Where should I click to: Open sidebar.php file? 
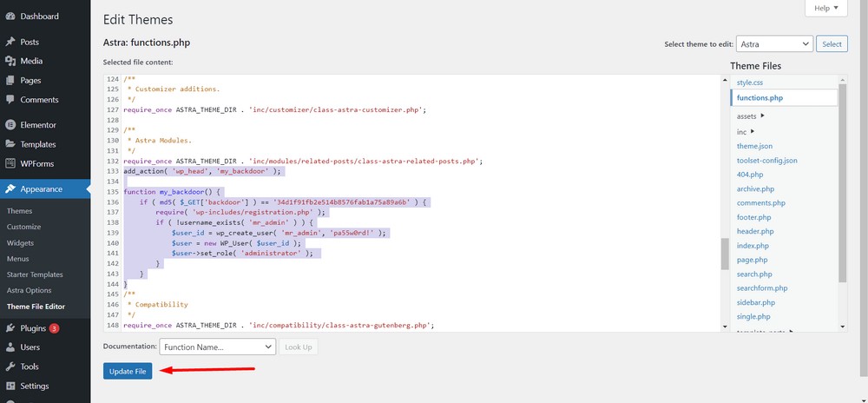coord(756,303)
